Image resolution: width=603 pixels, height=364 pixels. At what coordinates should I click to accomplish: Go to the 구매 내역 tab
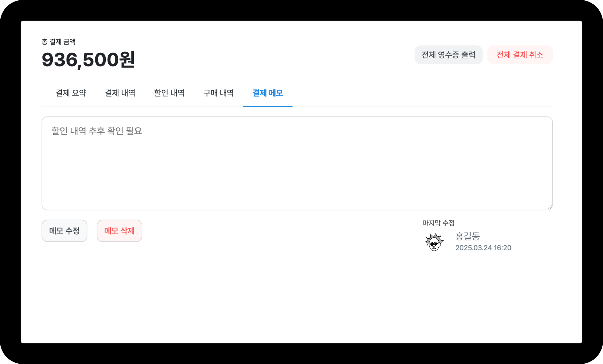218,93
